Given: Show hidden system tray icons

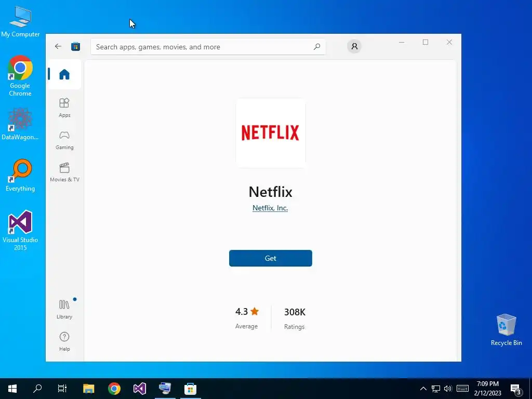Looking at the screenshot, I should tap(423, 389).
